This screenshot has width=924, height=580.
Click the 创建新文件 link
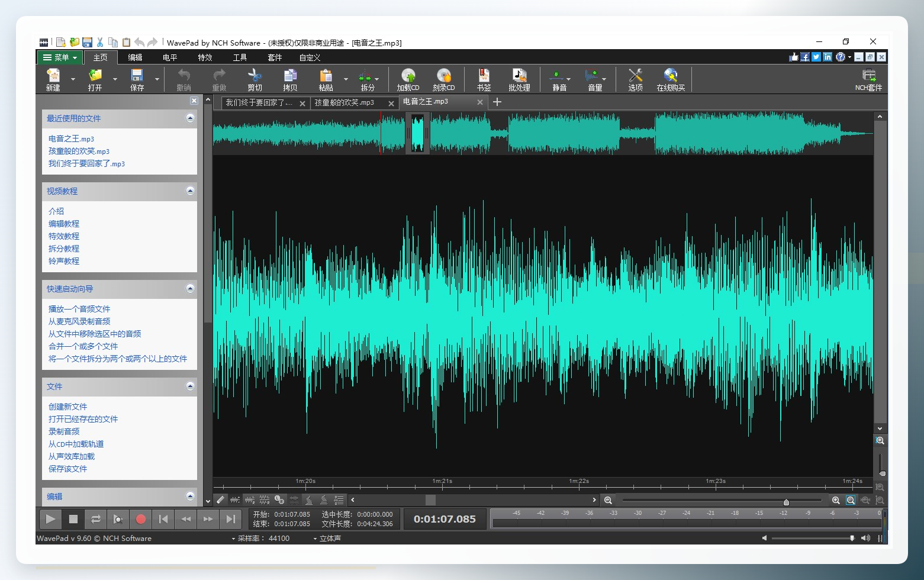pyautogui.click(x=67, y=407)
